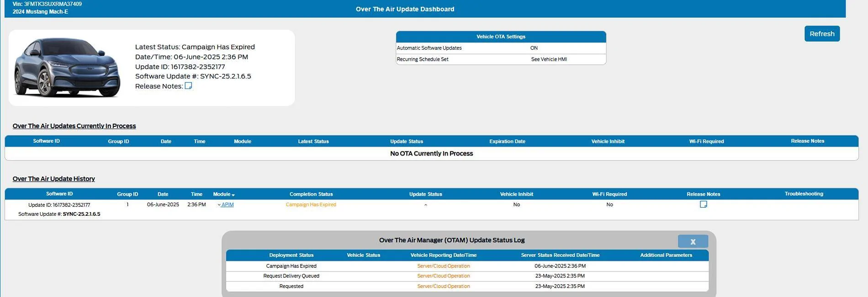Click 'Software Update #: SYNC-25.2.1.6.5' in summary card
This screenshot has height=297, width=868.
(x=193, y=76)
